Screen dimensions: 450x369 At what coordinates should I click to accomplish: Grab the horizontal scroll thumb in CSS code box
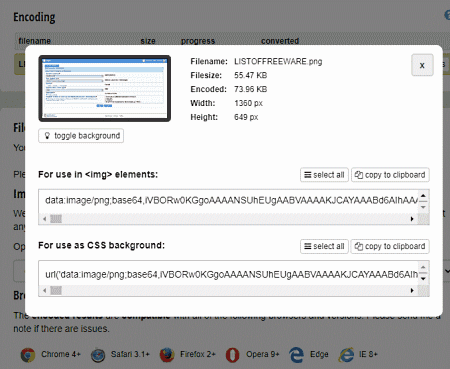[56, 290]
